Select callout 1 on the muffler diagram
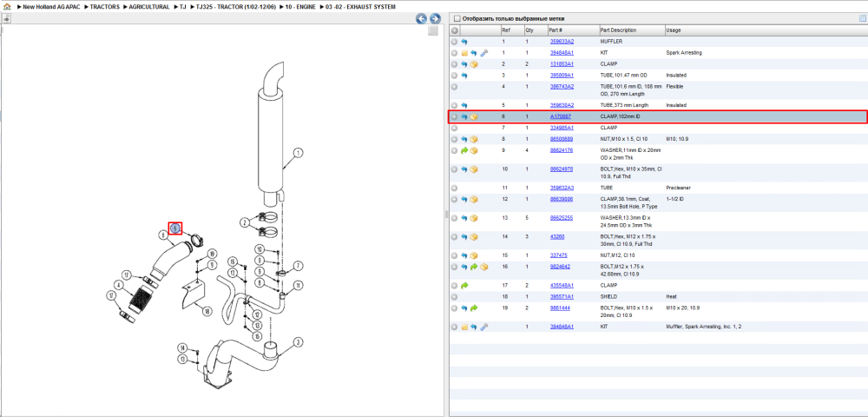 (x=298, y=152)
